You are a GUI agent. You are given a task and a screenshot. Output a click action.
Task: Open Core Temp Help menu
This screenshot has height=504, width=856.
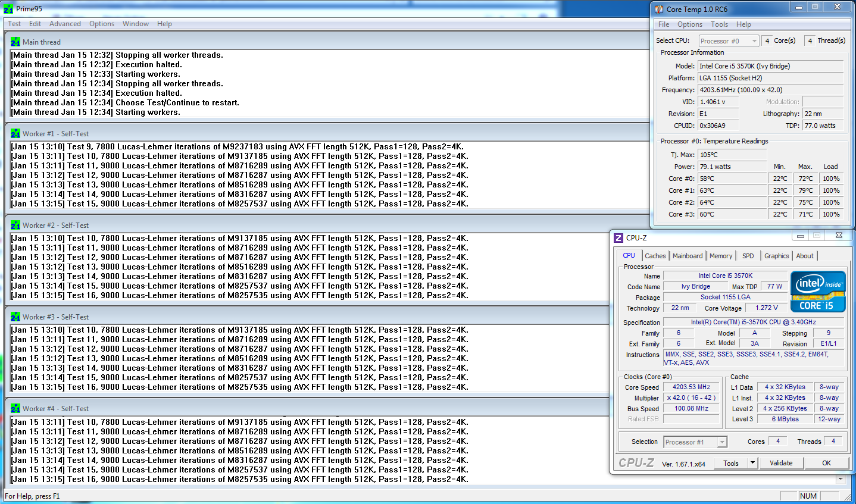[x=743, y=24]
